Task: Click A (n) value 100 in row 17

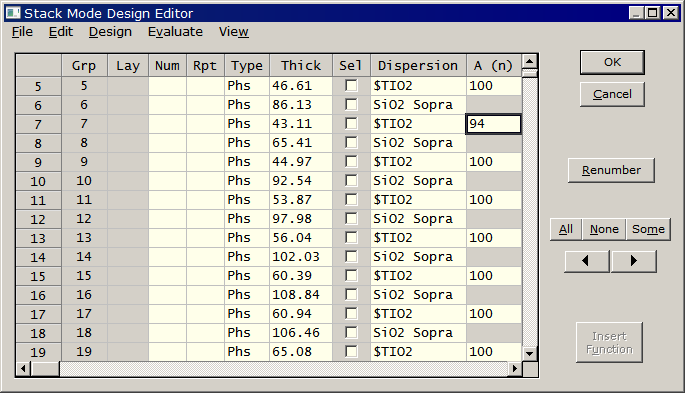Action: (x=494, y=314)
